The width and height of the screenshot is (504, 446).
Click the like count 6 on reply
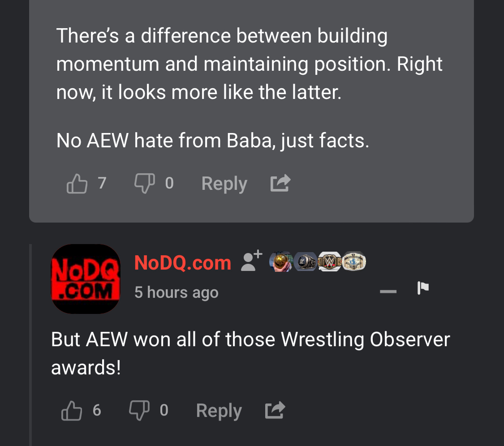click(97, 410)
